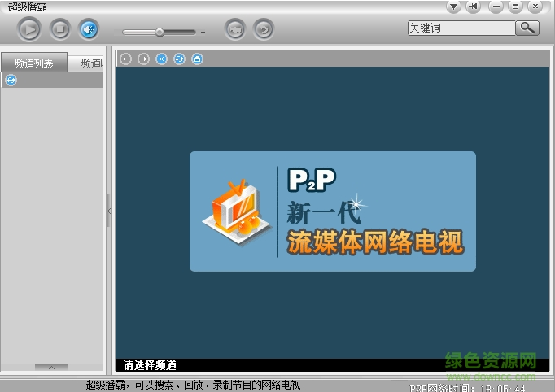Refresh the browser pane

click(180, 59)
